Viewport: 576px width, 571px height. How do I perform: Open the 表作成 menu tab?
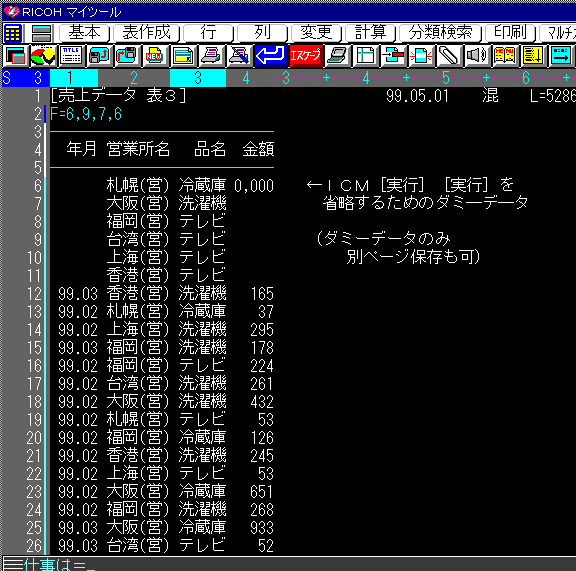click(146, 33)
